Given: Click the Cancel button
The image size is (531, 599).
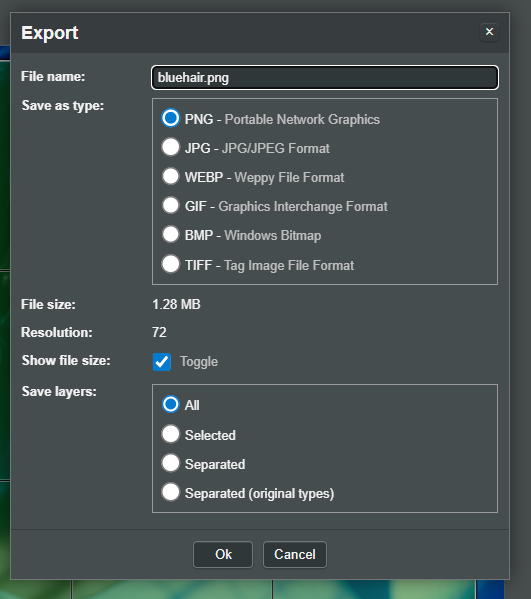Looking at the screenshot, I should pyautogui.click(x=295, y=554).
